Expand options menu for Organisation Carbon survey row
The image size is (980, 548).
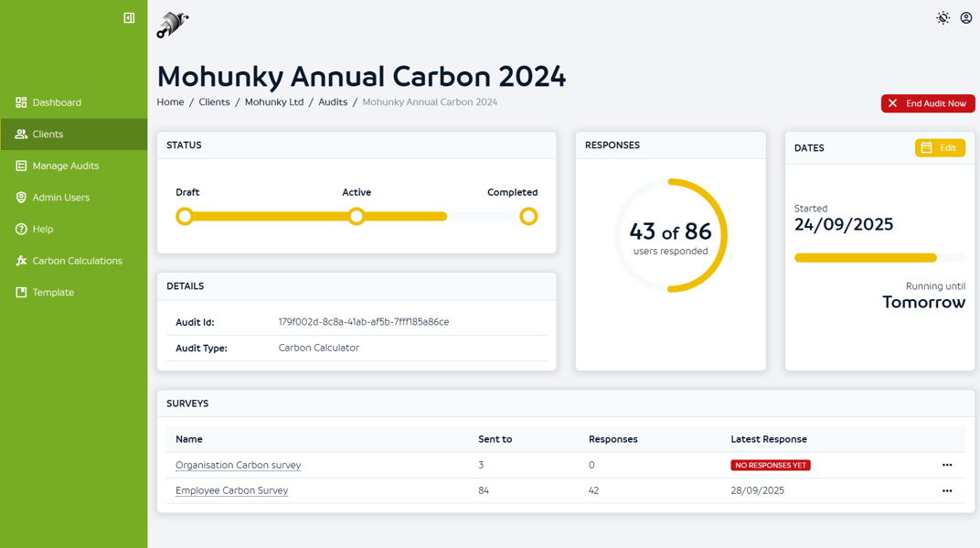tap(947, 465)
